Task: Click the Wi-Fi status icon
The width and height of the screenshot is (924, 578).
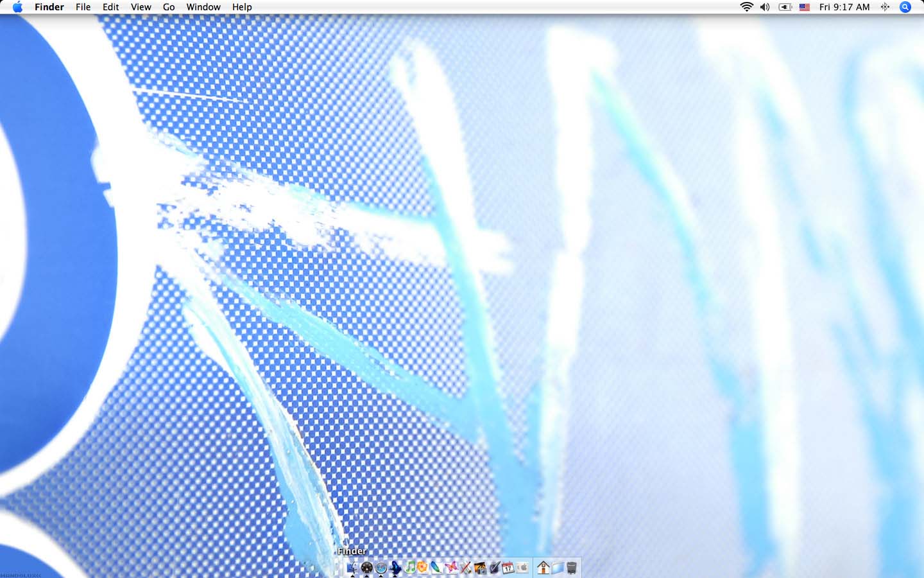Action: pos(746,7)
